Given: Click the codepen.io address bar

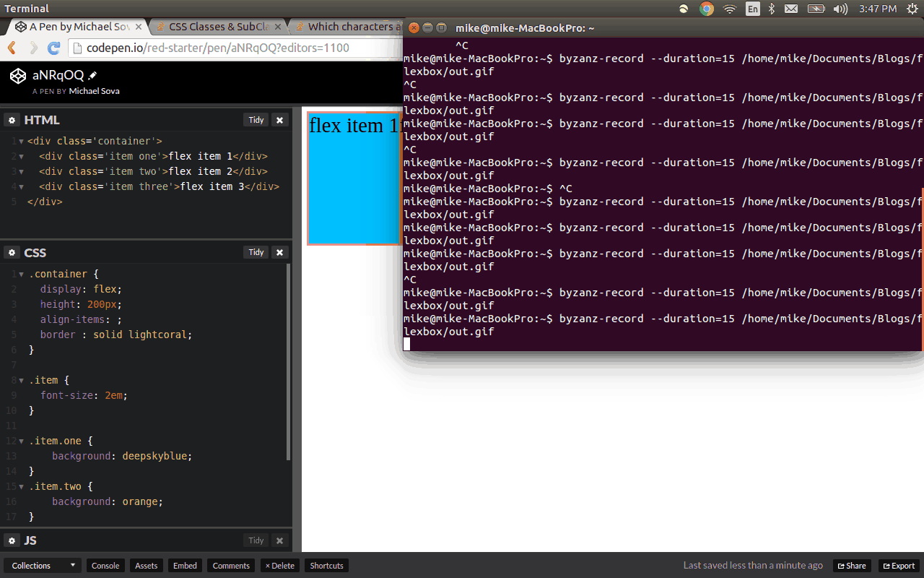Looking at the screenshot, I should (x=235, y=48).
